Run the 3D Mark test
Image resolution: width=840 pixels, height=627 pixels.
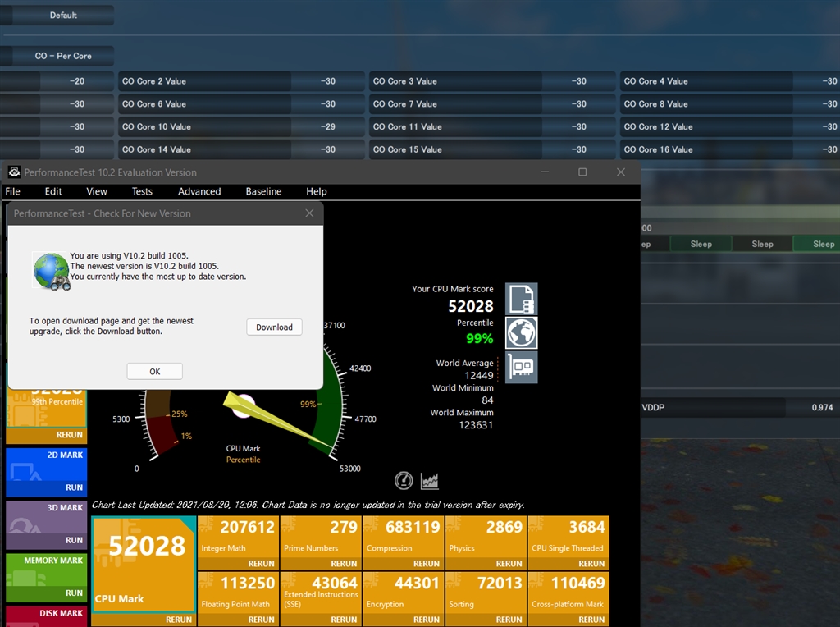pyautogui.click(x=74, y=540)
